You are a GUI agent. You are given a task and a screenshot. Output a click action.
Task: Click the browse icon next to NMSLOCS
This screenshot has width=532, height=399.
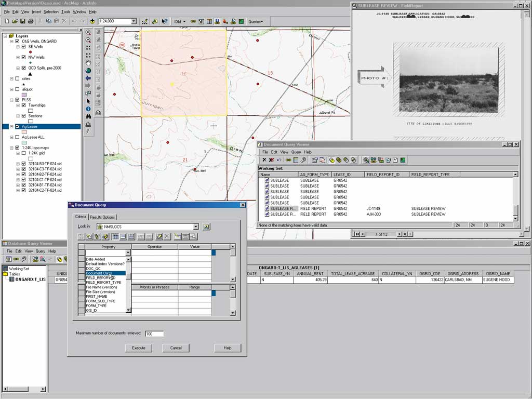pos(206,227)
